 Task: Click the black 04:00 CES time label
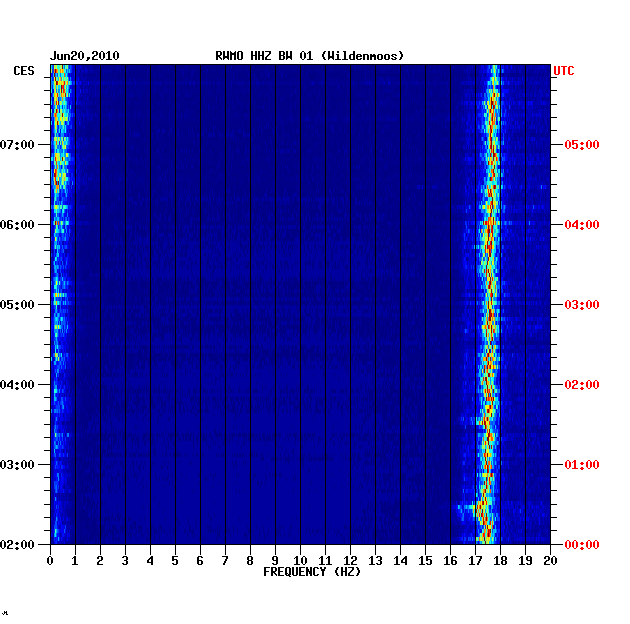(x=17, y=385)
